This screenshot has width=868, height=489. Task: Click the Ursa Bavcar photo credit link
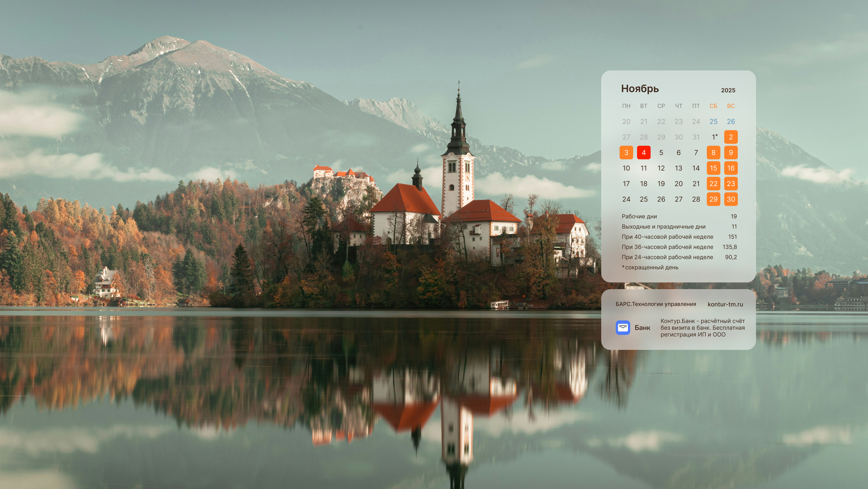(x=700, y=455)
